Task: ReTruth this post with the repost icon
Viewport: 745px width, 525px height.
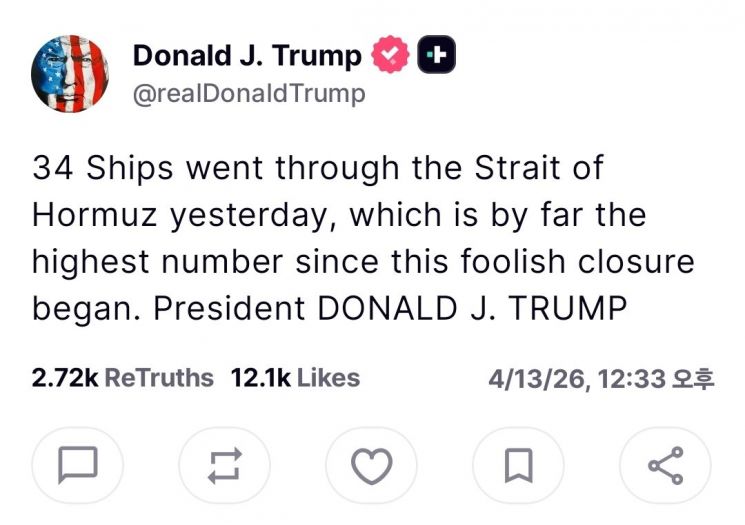Action: click(225, 464)
